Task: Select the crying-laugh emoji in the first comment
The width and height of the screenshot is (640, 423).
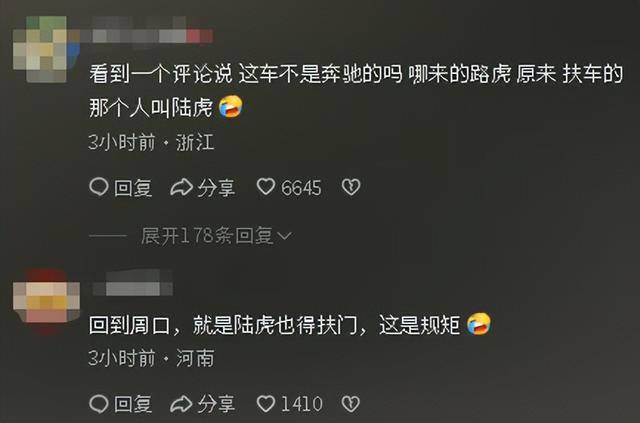Action: tap(231, 106)
